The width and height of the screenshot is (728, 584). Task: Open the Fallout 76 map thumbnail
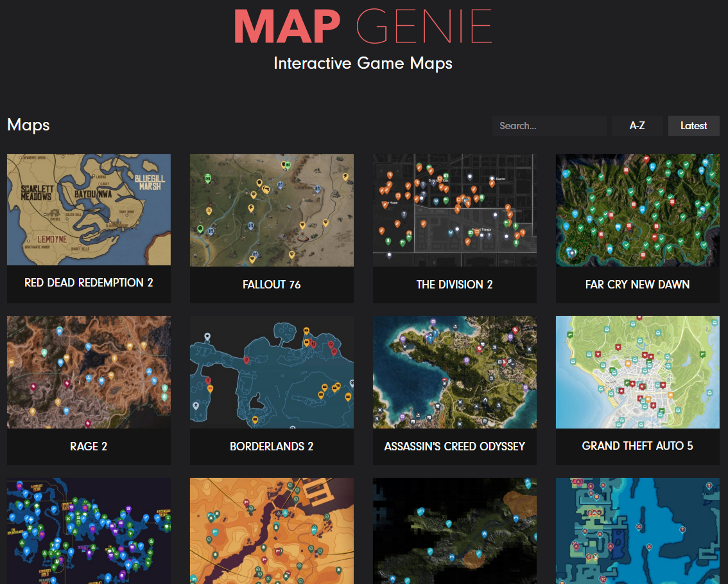(272, 210)
